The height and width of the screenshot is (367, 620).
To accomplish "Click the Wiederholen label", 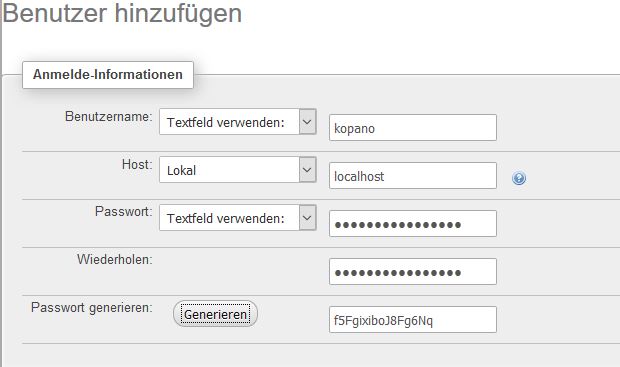I will pos(115,260).
